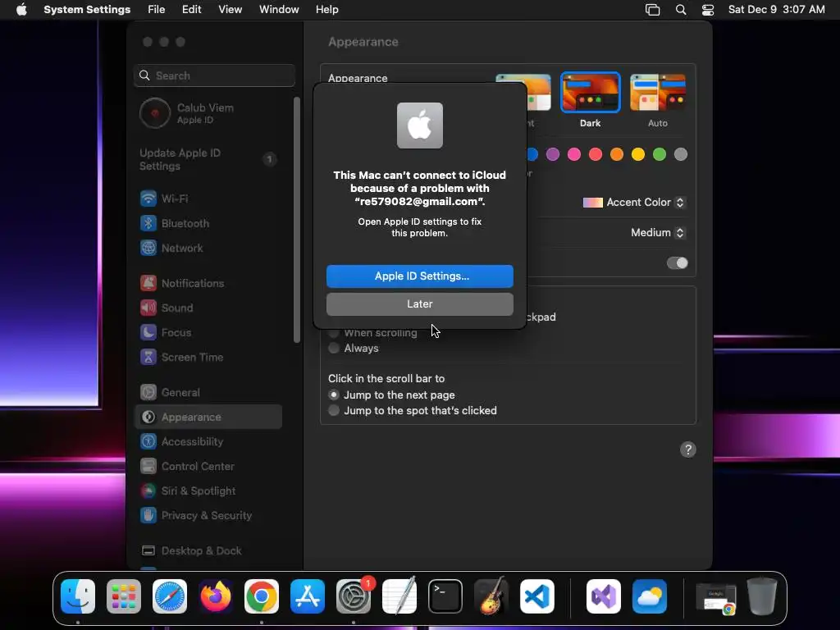Pick the orange accent color
840x630 pixels.
pyautogui.click(x=617, y=155)
